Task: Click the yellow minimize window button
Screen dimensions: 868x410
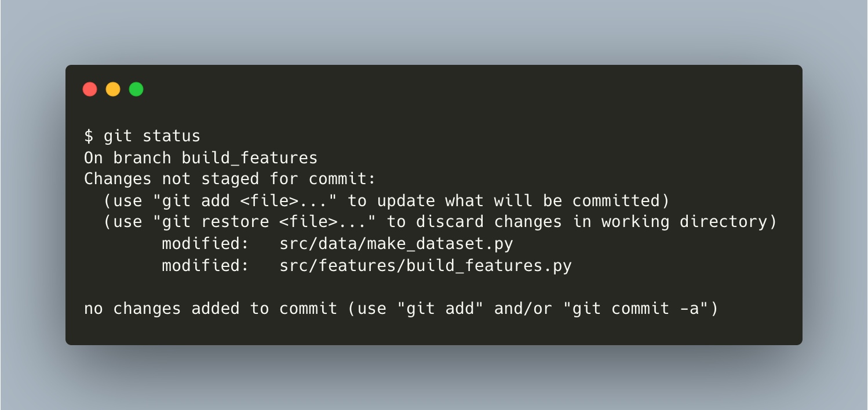Action: [113, 89]
